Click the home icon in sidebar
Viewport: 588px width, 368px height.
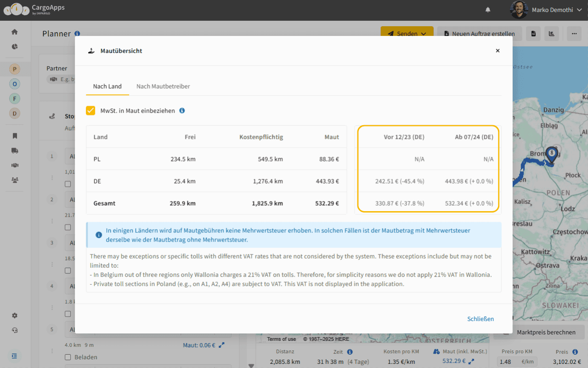15,32
